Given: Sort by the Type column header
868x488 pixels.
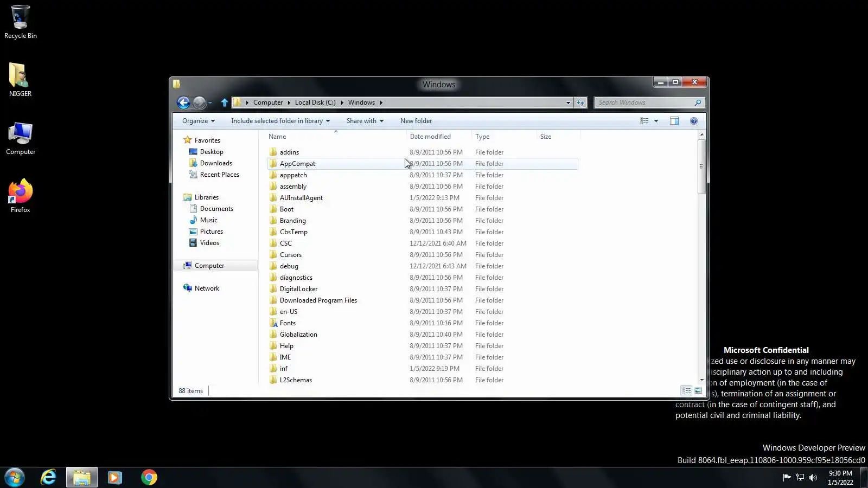Looking at the screenshot, I should tap(504, 137).
